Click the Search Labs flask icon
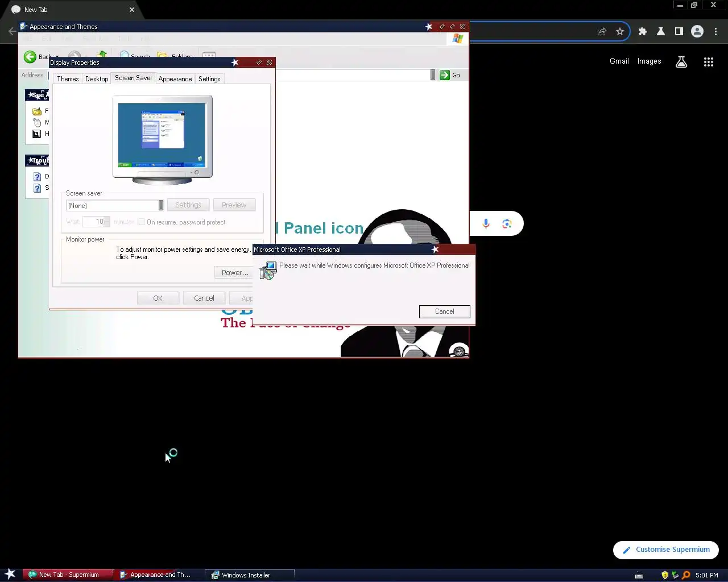The height and width of the screenshot is (582, 728). coord(681,62)
